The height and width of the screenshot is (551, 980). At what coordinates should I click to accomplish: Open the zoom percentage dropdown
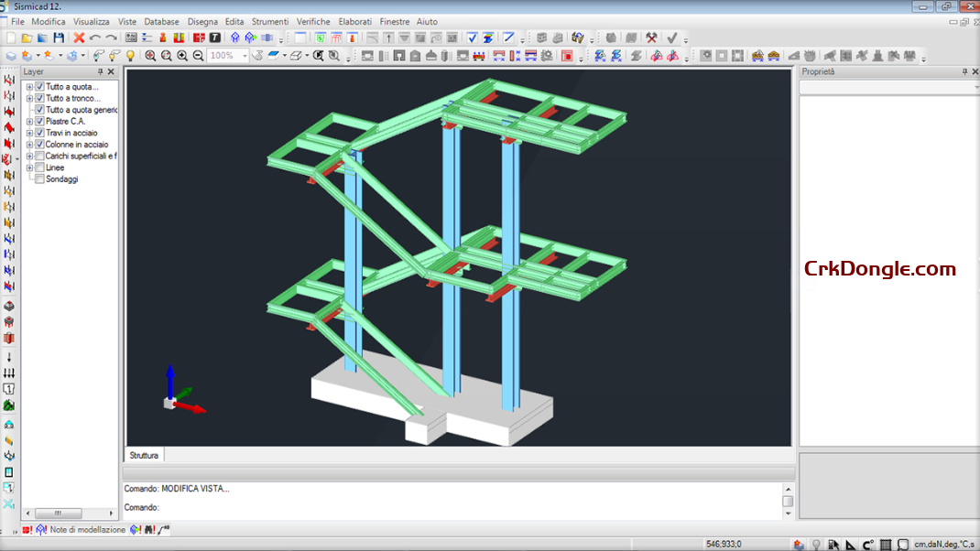click(245, 55)
